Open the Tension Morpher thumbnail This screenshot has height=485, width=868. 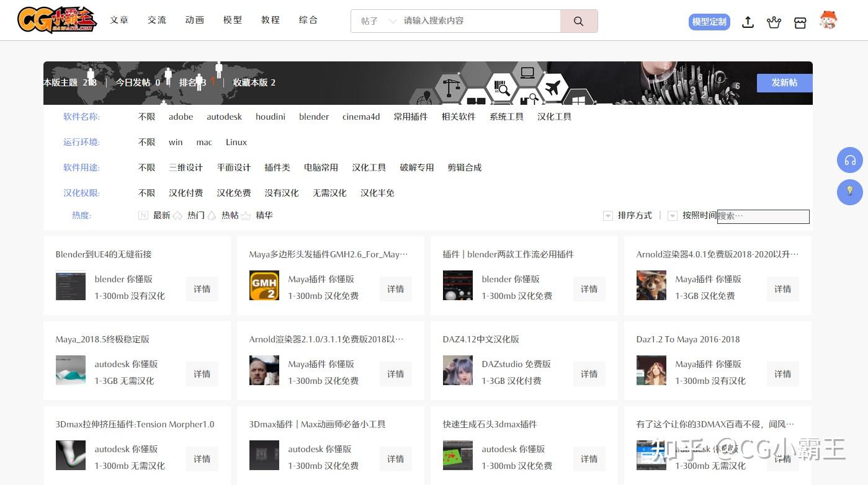(x=71, y=455)
